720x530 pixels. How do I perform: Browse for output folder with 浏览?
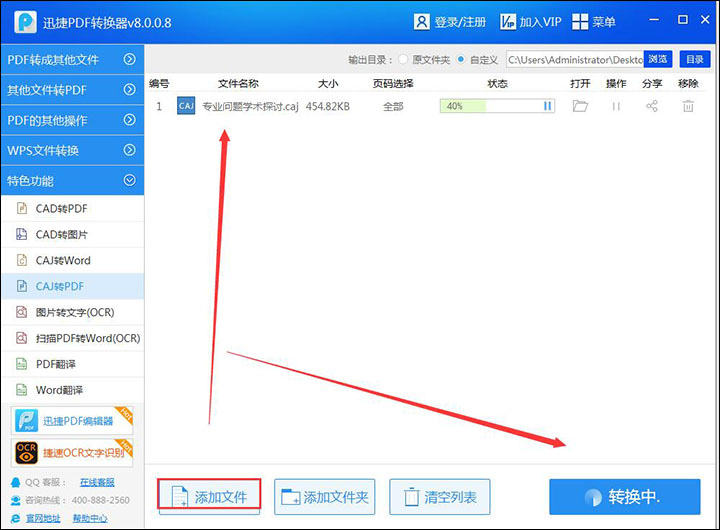658,59
